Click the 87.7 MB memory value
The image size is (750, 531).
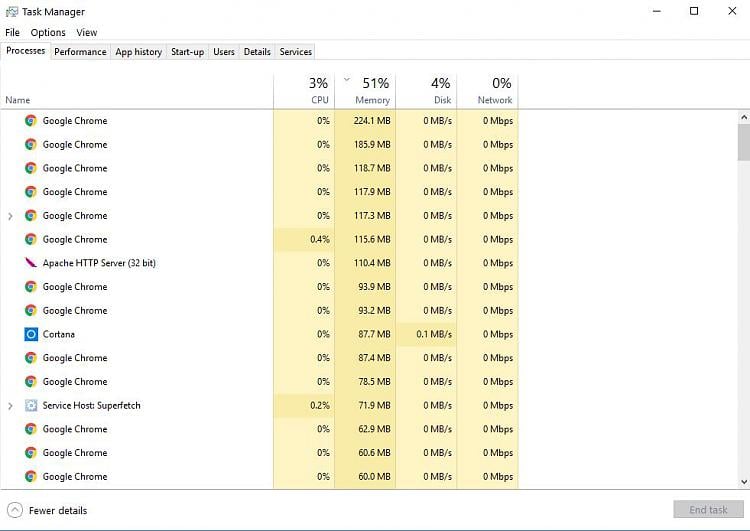[374, 334]
